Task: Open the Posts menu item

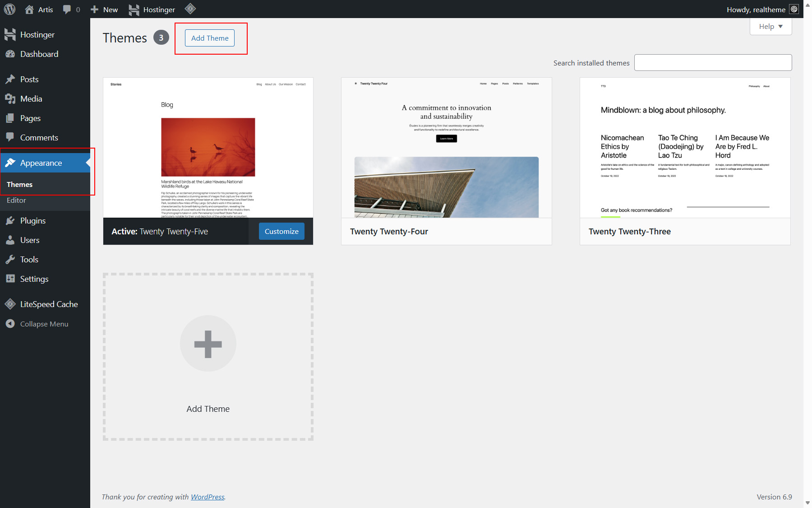Action: tap(29, 79)
